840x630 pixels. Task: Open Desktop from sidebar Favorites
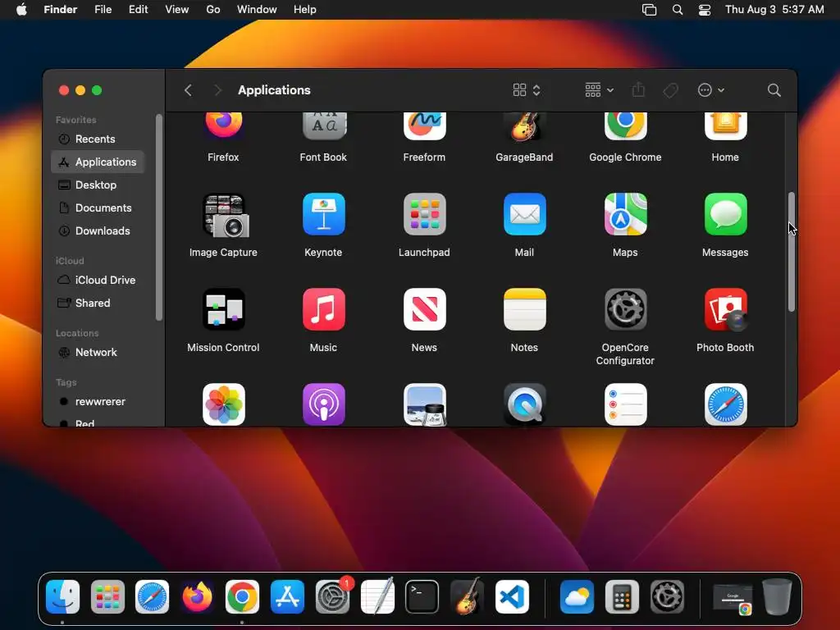pos(98,185)
